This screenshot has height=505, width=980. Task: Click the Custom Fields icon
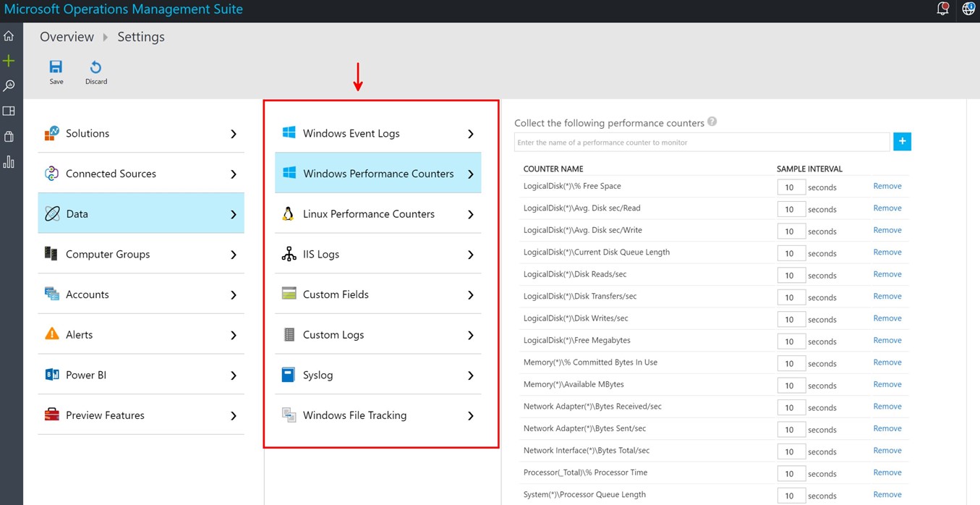(x=289, y=294)
